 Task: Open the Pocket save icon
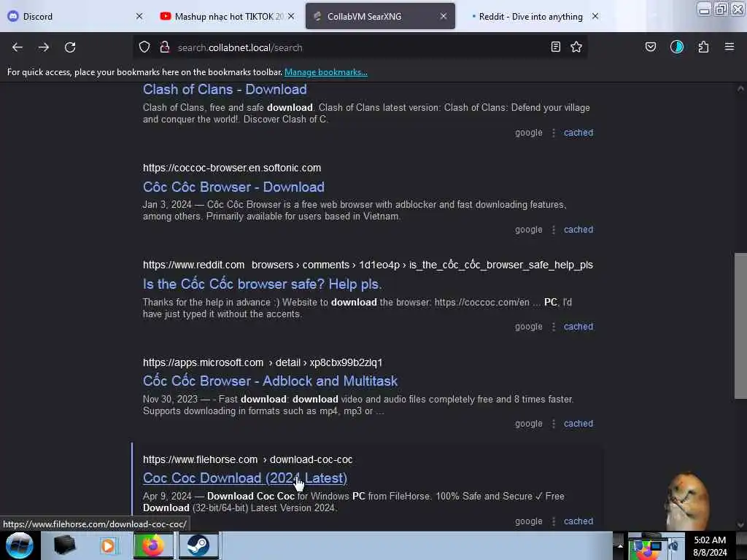pyautogui.click(x=650, y=47)
